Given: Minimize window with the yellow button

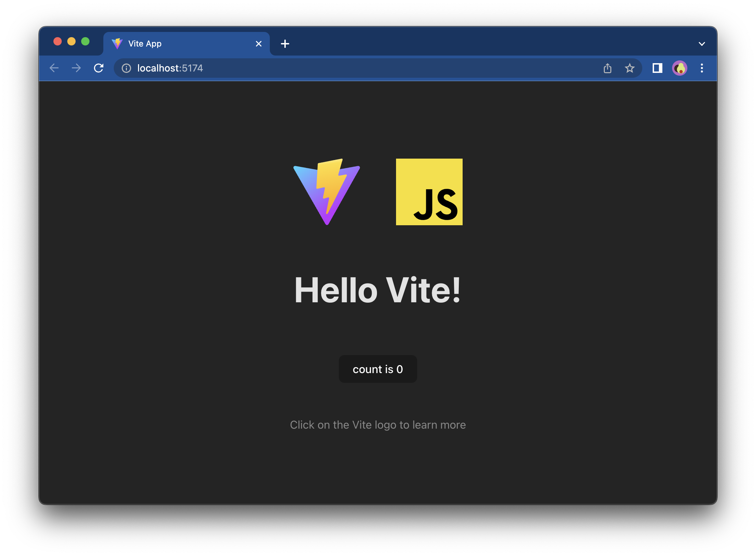Looking at the screenshot, I should click(71, 42).
